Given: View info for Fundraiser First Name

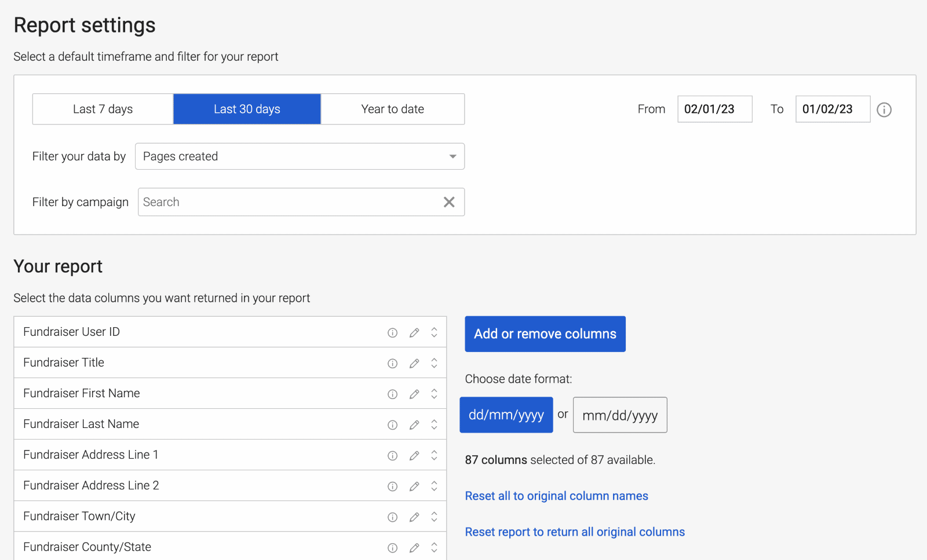Looking at the screenshot, I should (x=392, y=394).
